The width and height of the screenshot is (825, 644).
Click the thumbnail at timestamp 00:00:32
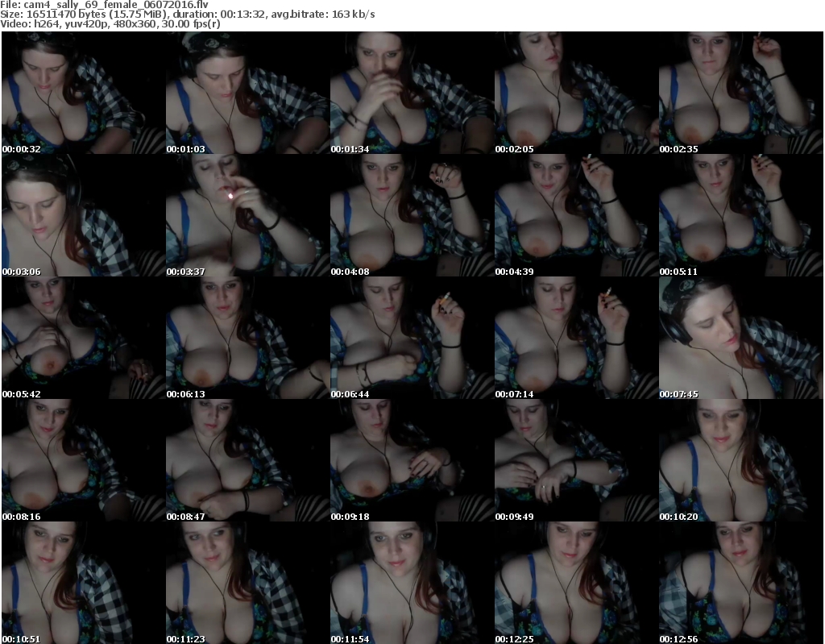(x=83, y=93)
